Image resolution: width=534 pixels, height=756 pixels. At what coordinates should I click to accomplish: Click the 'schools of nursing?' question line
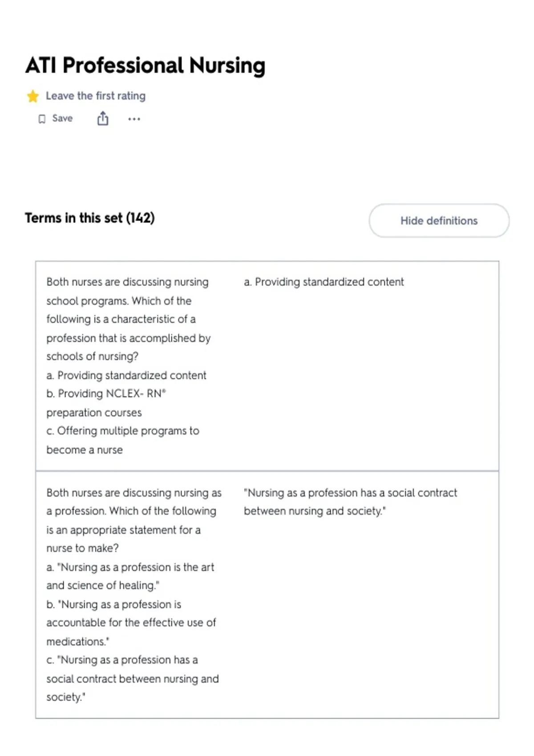point(93,356)
